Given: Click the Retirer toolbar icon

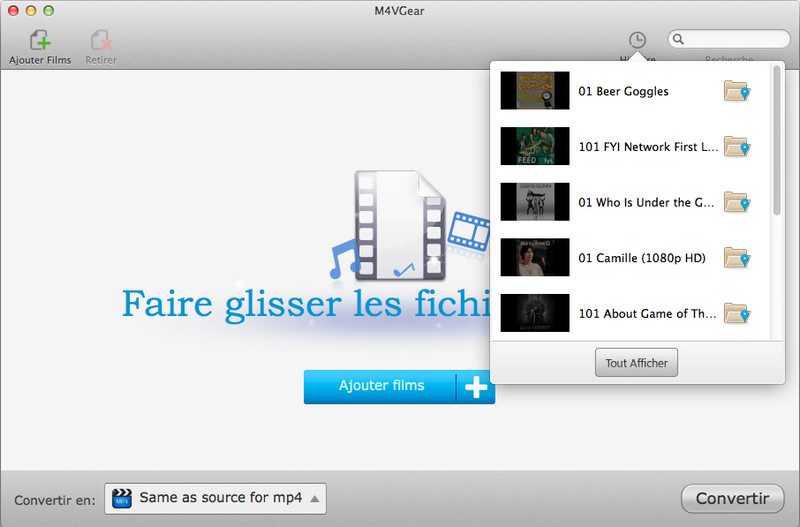Looking at the screenshot, I should click(x=101, y=40).
